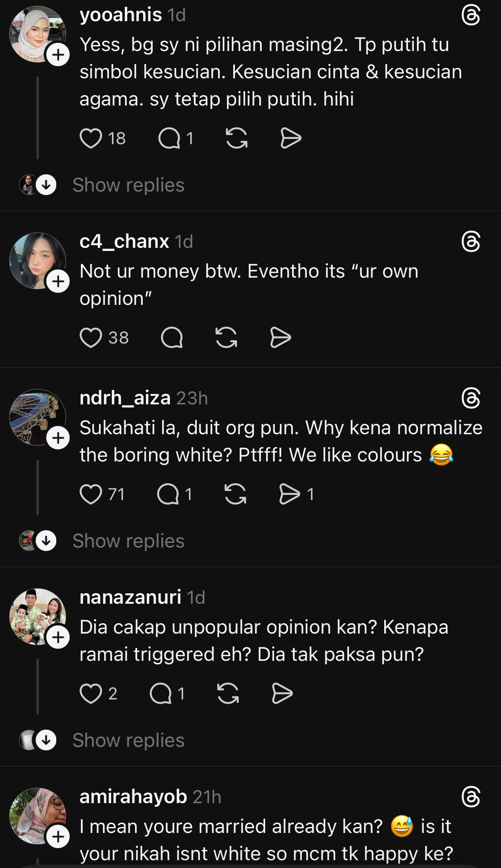This screenshot has width=501, height=868.
Task: Follow nanazanuri using the plus badge
Action: [x=58, y=637]
